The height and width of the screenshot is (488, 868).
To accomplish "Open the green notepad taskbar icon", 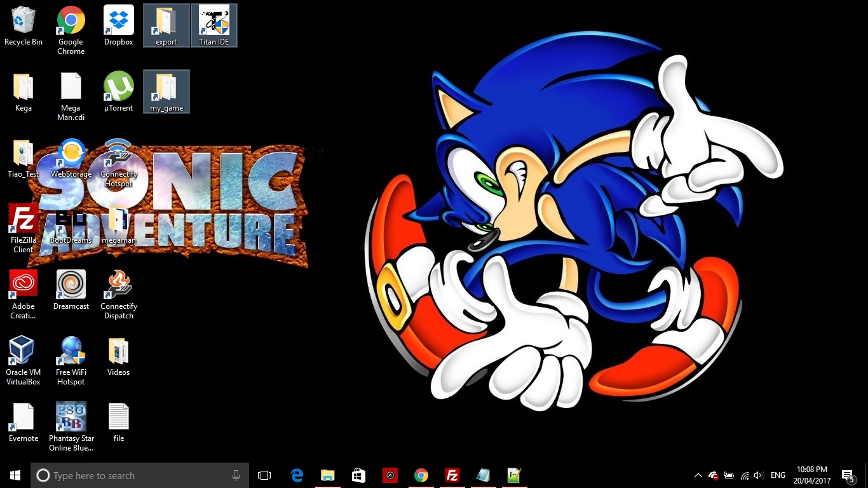I will tap(515, 475).
